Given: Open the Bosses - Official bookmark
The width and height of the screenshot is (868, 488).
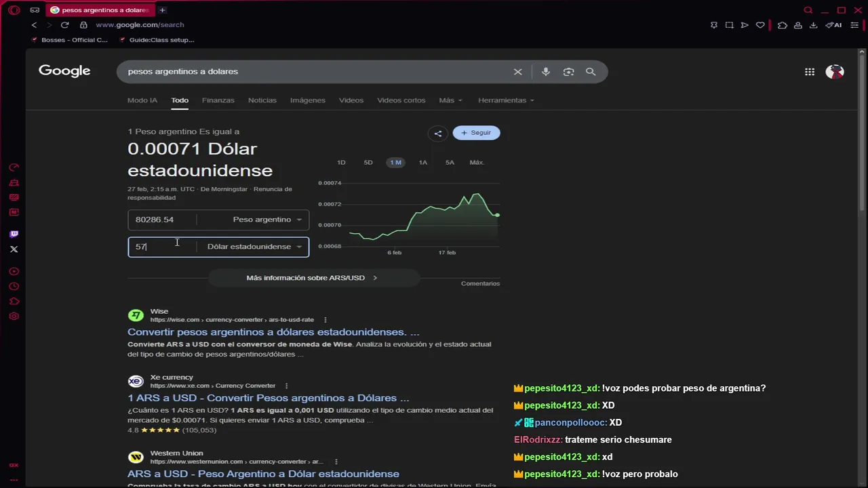Looking at the screenshot, I should 69,40.
